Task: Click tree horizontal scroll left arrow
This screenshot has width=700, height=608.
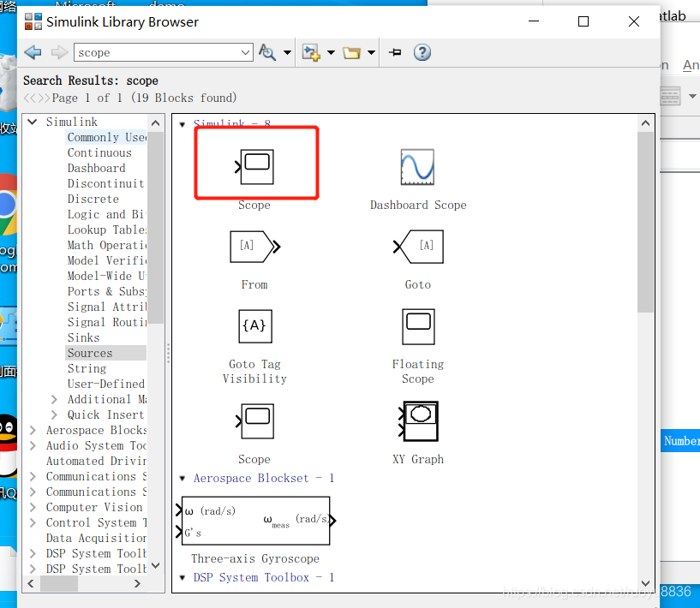Action: pos(30,583)
